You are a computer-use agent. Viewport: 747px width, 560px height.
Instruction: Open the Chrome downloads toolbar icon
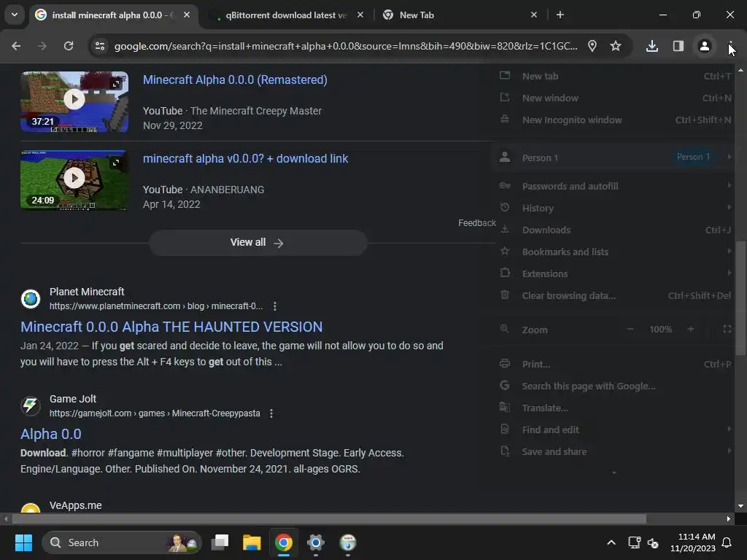click(652, 46)
